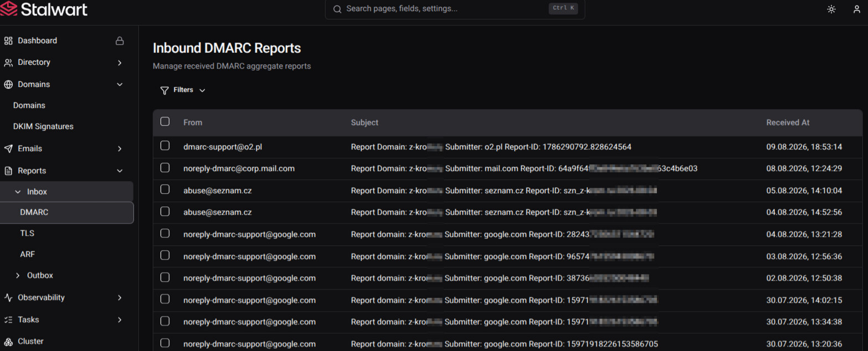Click the Dashboard grid icon
This screenshot has width=868, height=351.
tap(8, 41)
